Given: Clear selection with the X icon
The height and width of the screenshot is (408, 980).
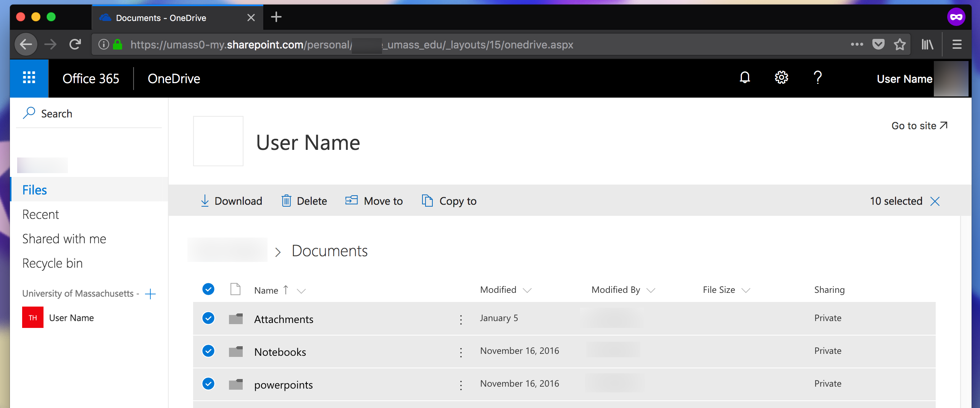Looking at the screenshot, I should pos(935,201).
